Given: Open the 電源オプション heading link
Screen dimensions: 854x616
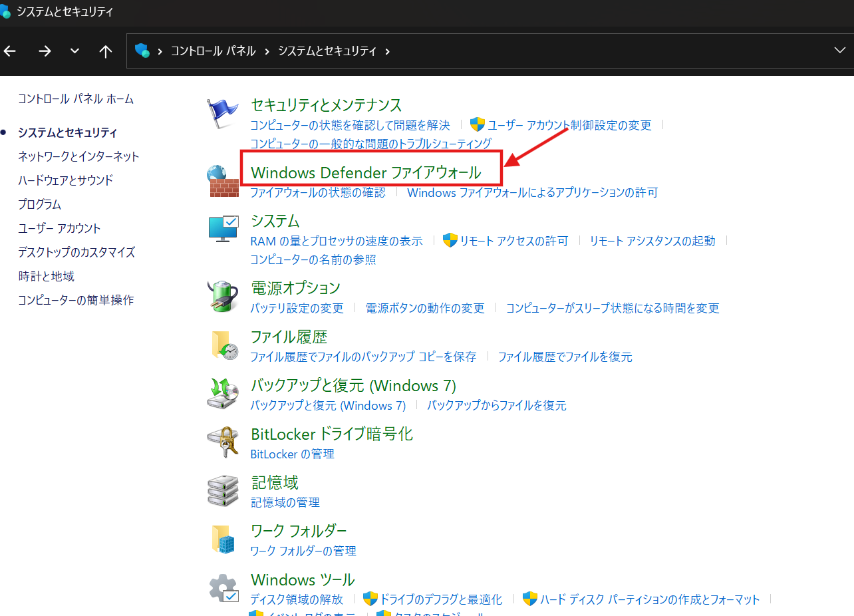Looking at the screenshot, I should pos(295,288).
